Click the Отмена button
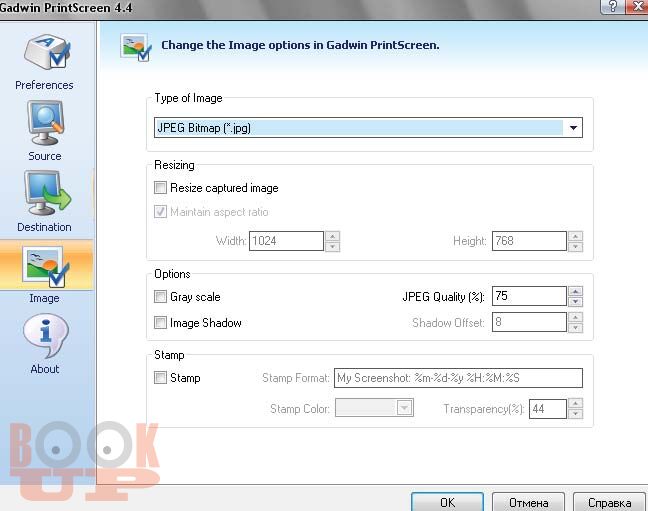Viewport: 648px width, 511px height. pyautogui.click(x=529, y=502)
